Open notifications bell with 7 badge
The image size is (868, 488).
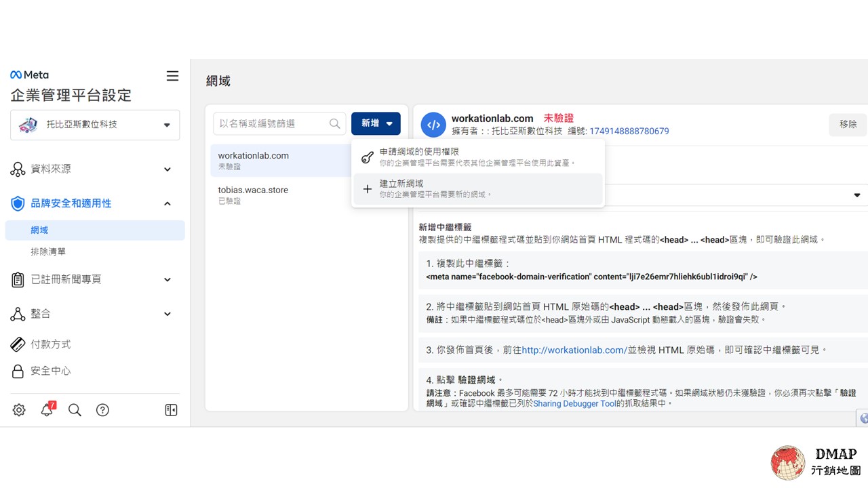coord(47,409)
